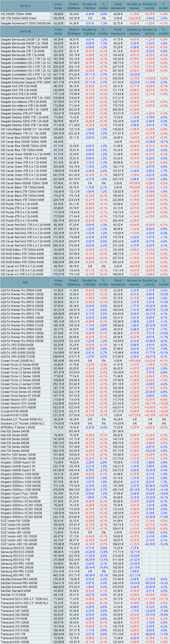Viewport: 170px width, 644px height.
Task: Click "Corsair Neutron GTX 480GB"
Action: pyautogui.click(x=18, y=407)
